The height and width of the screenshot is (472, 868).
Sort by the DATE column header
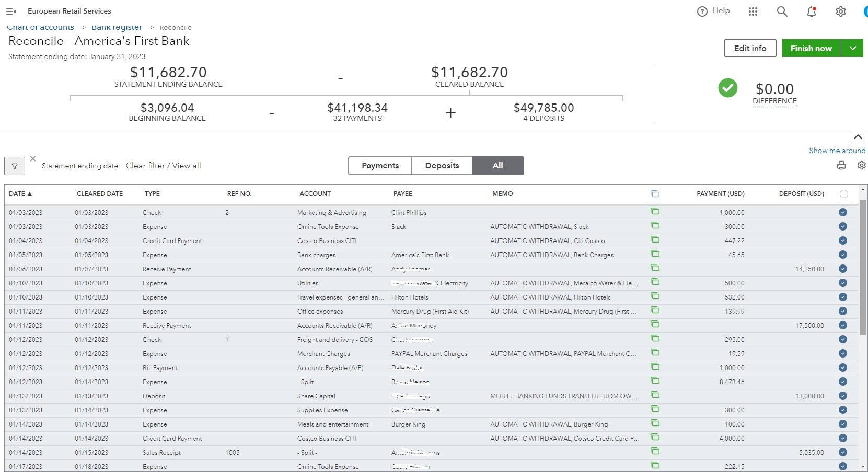[x=20, y=194]
